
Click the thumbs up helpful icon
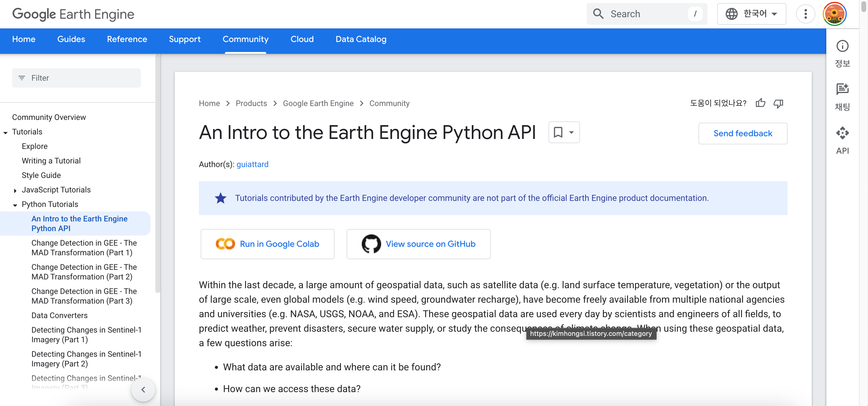tap(760, 103)
